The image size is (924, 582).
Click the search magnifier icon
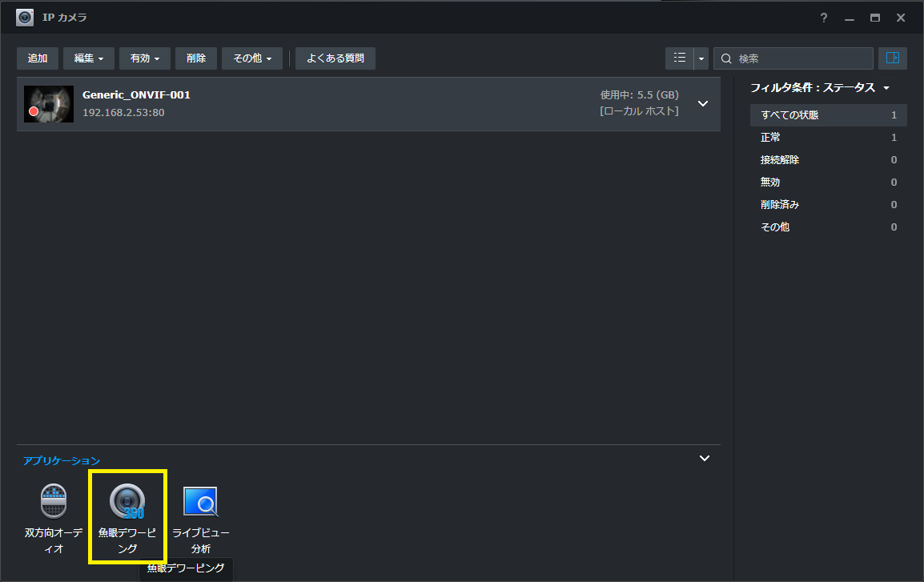726,59
